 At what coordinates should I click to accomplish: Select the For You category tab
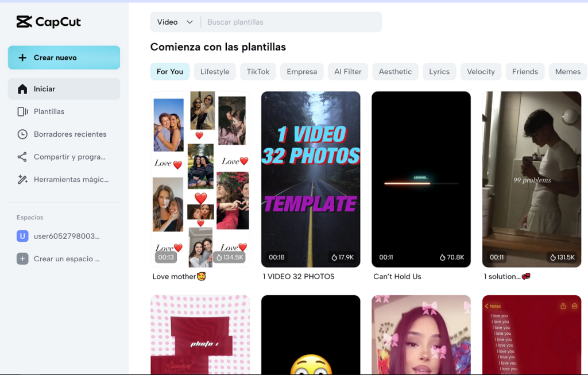click(170, 72)
